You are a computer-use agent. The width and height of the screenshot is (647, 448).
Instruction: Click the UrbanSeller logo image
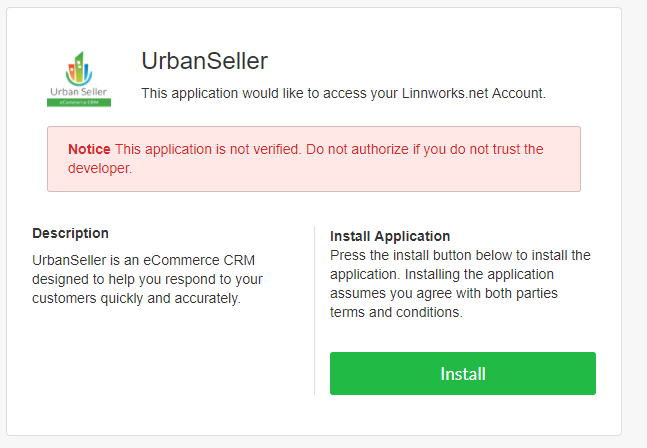(x=80, y=78)
